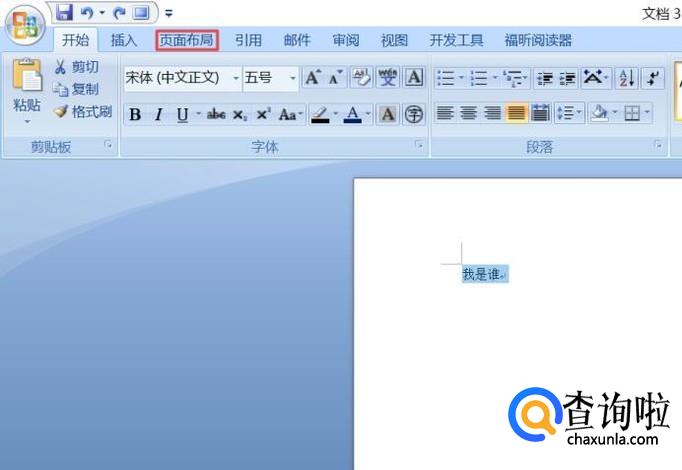This screenshot has height=470, width=682.
Task: Customize the quick access toolbar dropdown
Action: click(169, 14)
